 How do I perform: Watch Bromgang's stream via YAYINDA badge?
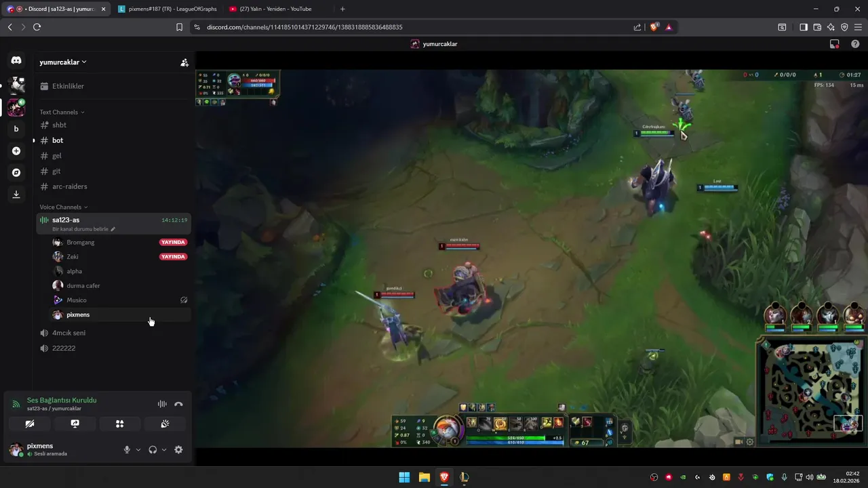point(173,242)
